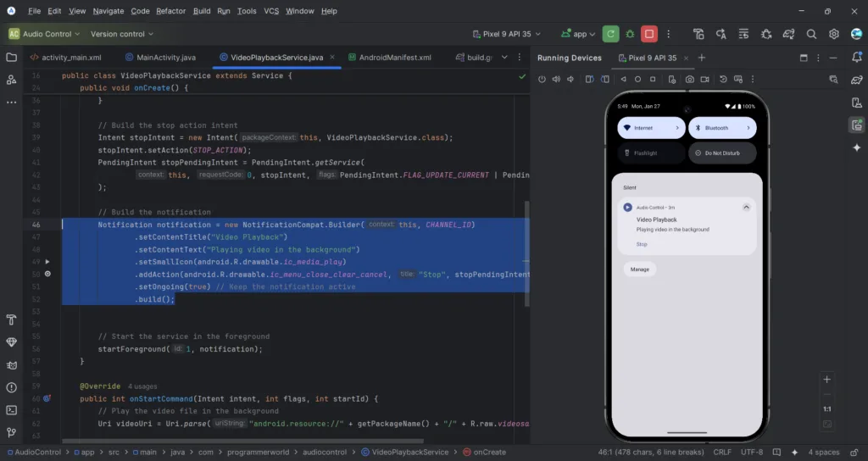Zoom in the emulator with the plus icon
This screenshot has width=868, height=461.
827,380
